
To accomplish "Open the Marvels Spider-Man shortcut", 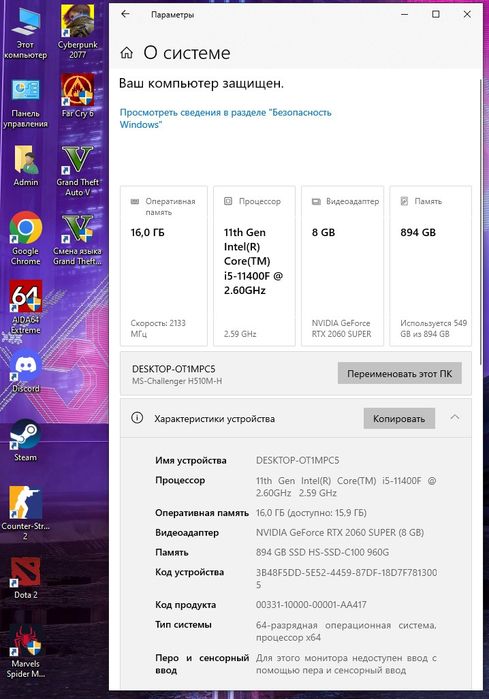I will click(x=25, y=652).
